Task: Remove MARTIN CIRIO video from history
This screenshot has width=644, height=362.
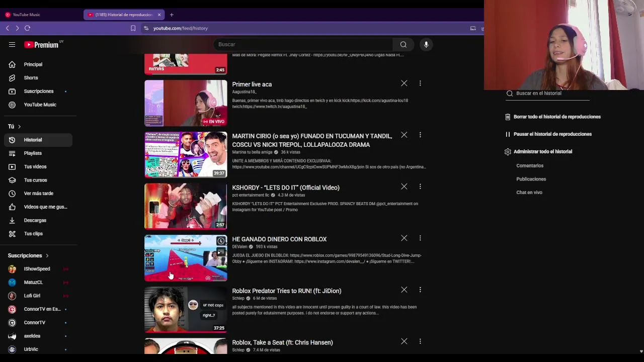Action: (404, 135)
